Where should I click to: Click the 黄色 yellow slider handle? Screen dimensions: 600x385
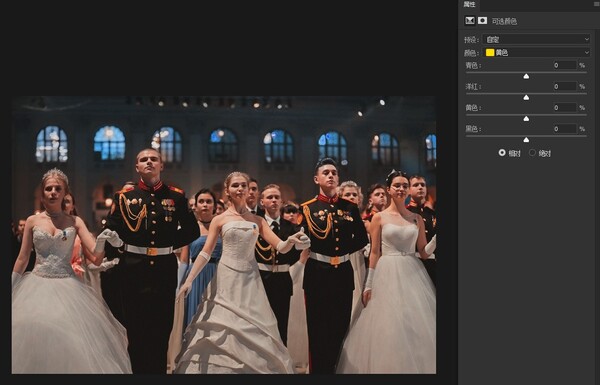pyautogui.click(x=526, y=119)
